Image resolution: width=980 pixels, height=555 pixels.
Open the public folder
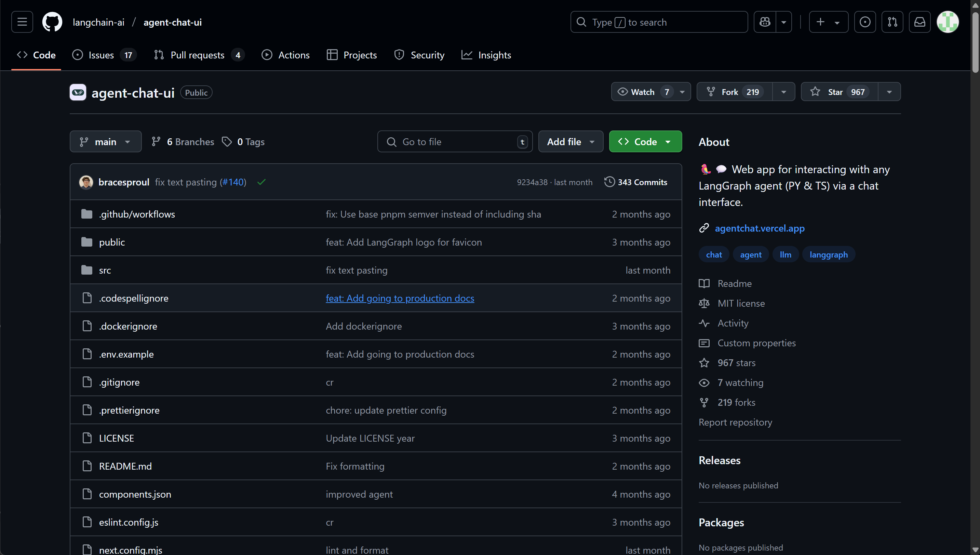[x=112, y=242]
